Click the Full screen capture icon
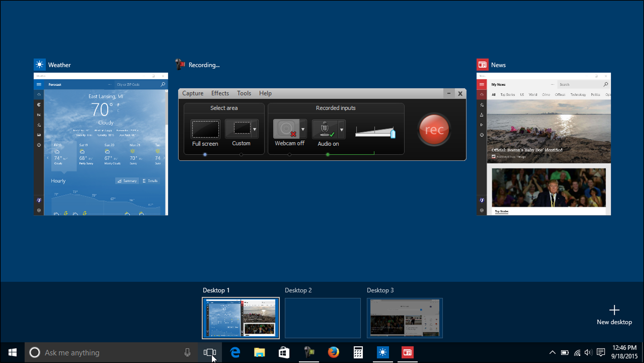Screen dimensions: 644x363 pos(205,129)
